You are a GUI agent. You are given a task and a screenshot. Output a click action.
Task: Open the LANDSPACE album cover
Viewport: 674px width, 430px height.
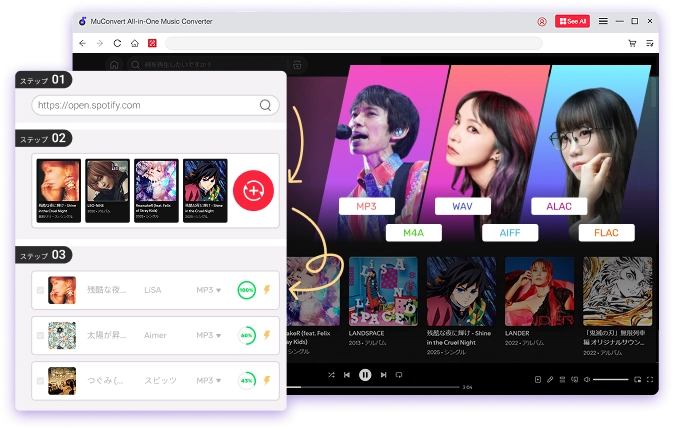pos(383,291)
